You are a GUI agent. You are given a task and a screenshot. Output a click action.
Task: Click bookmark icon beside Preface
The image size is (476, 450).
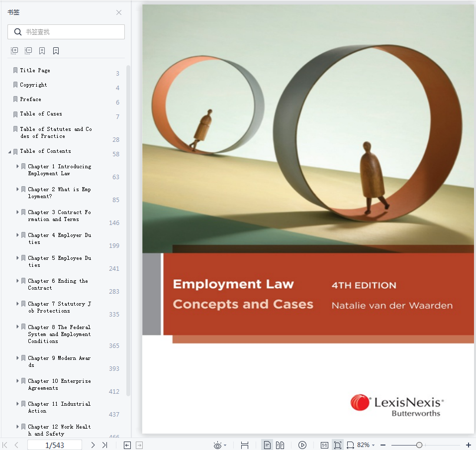pyautogui.click(x=15, y=100)
